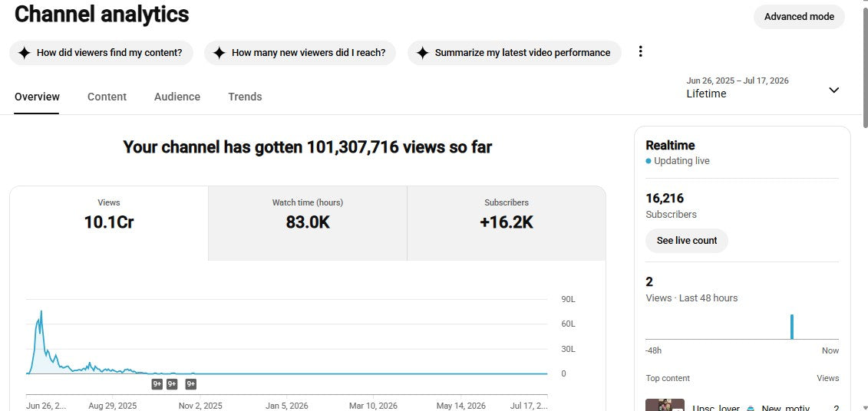The image size is (868, 411).
Task: Click the third 9+ video marker on chart
Action: [191, 384]
